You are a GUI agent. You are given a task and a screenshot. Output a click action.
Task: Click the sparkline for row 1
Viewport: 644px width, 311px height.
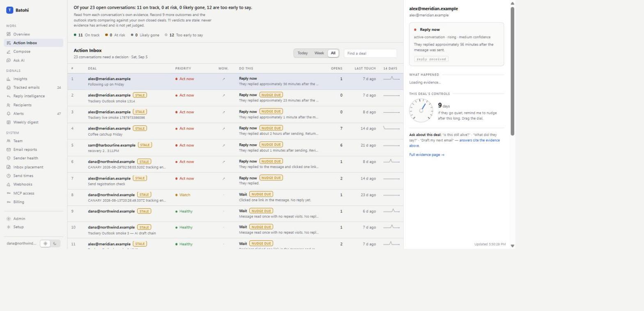pos(391,79)
